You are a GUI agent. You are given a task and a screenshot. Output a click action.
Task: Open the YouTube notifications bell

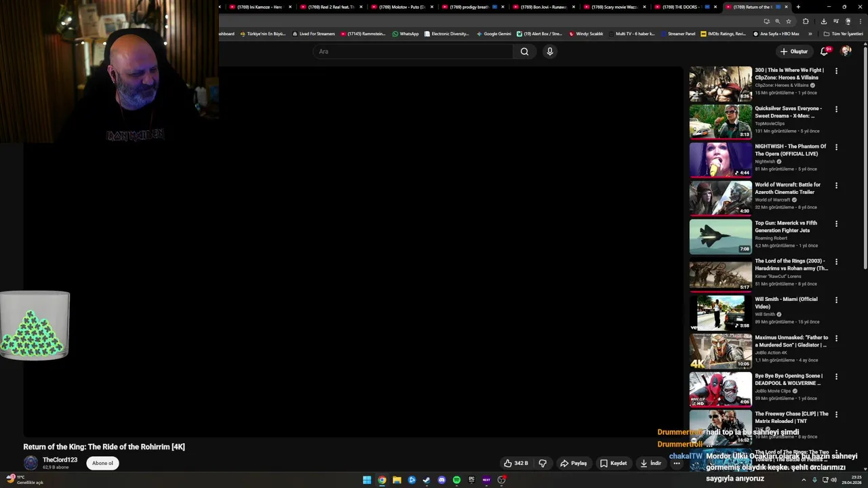point(825,52)
